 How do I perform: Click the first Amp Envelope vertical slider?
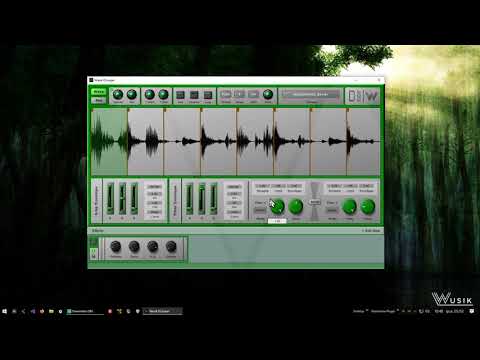tap(110, 199)
